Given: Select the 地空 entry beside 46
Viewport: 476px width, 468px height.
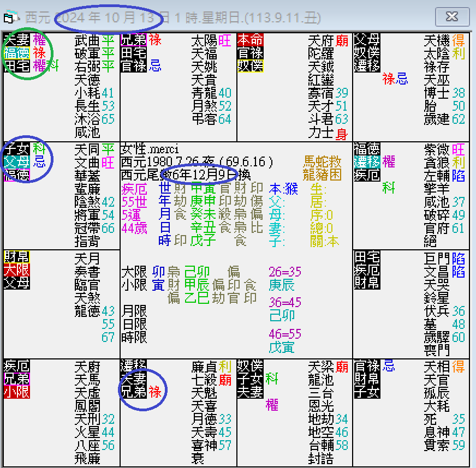Looking at the screenshot, I should (321, 432).
